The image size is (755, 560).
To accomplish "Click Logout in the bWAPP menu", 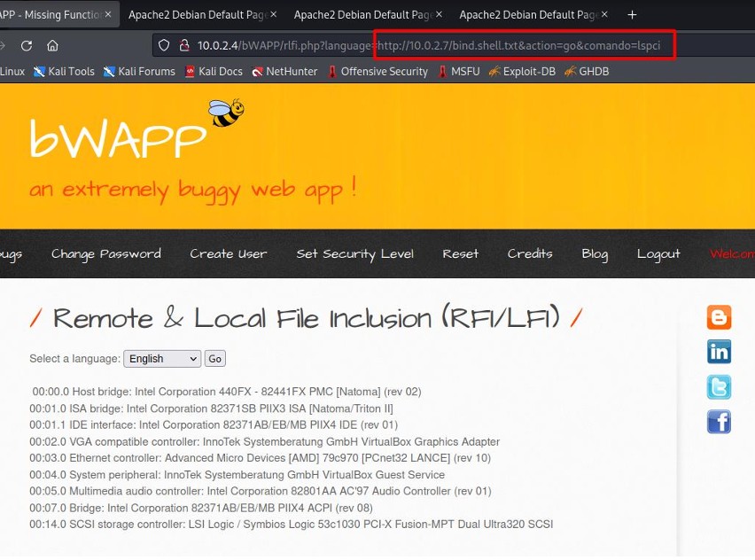I will click(658, 253).
